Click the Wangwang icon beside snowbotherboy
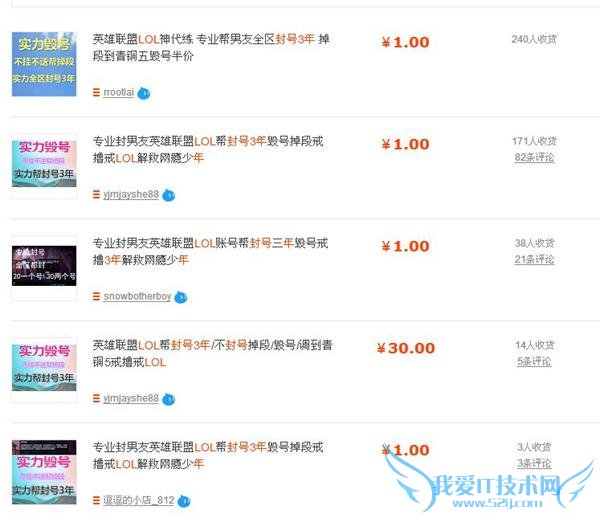Viewport: 600px width, 518px height. click(x=181, y=297)
